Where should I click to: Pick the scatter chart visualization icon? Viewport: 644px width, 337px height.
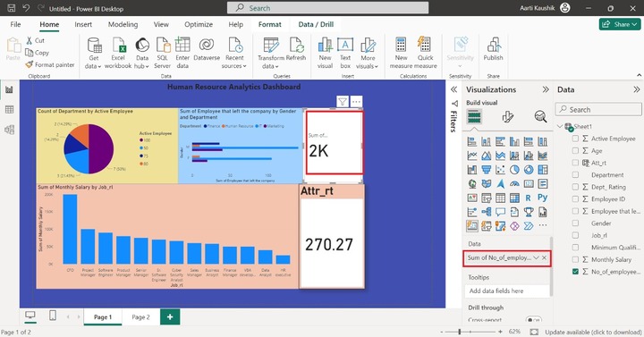[500, 170]
